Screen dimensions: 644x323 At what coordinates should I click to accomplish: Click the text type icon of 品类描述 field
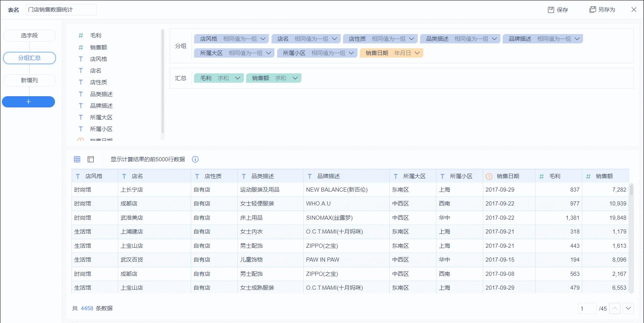[x=81, y=94]
